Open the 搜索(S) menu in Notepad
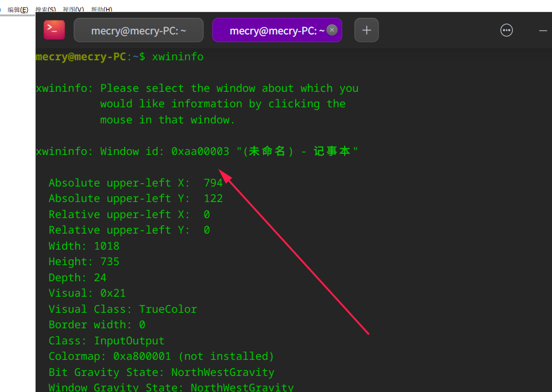This screenshot has width=552, height=392. click(x=46, y=10)
